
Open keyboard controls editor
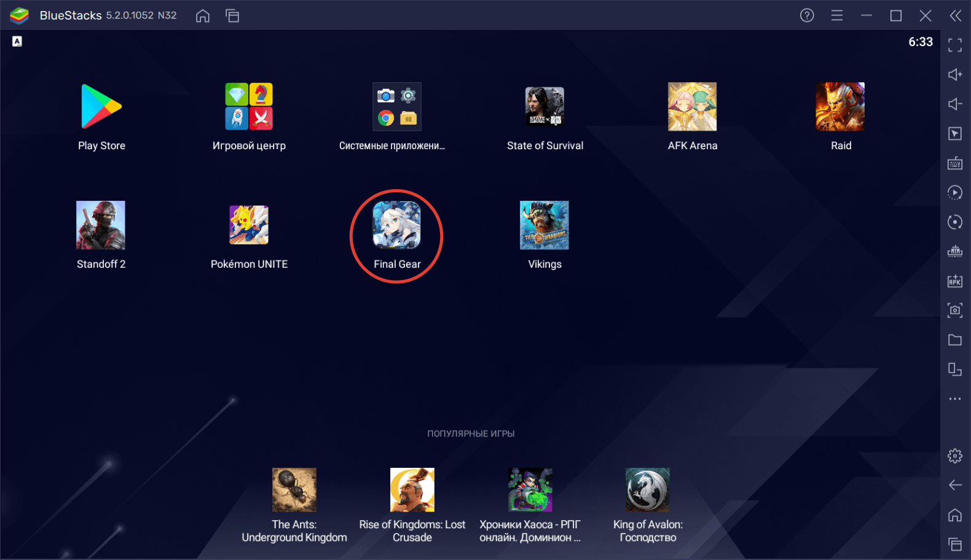[955, 163]
